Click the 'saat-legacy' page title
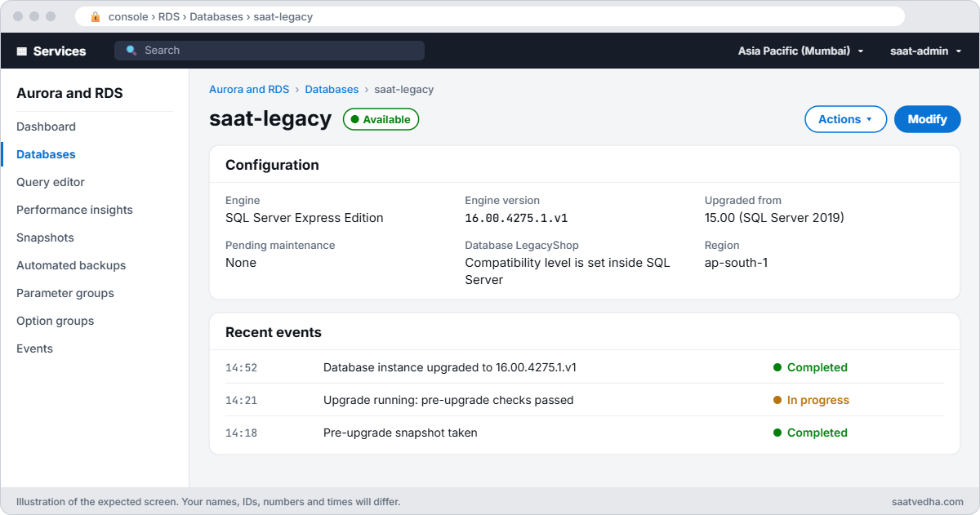The height and width of the screenshot is (515, 980). click(270, 119)
